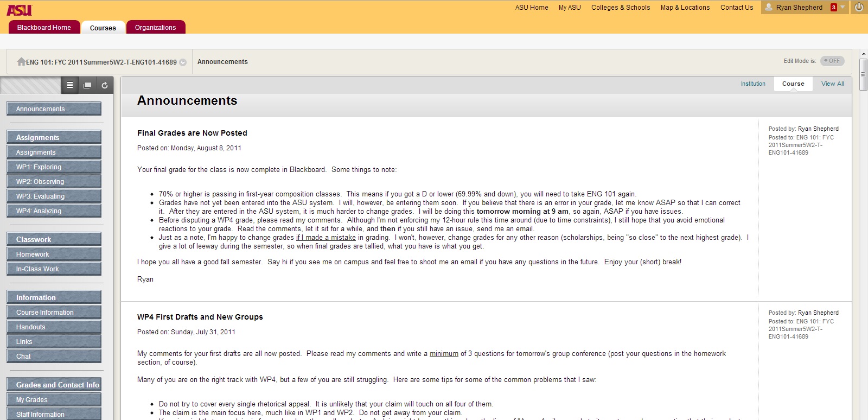Image resolution: width=868 pixels, height=420 pixels.
Task: Click 'Posted on: Sunday, July 31, 2011'
Action: point(186,332)
